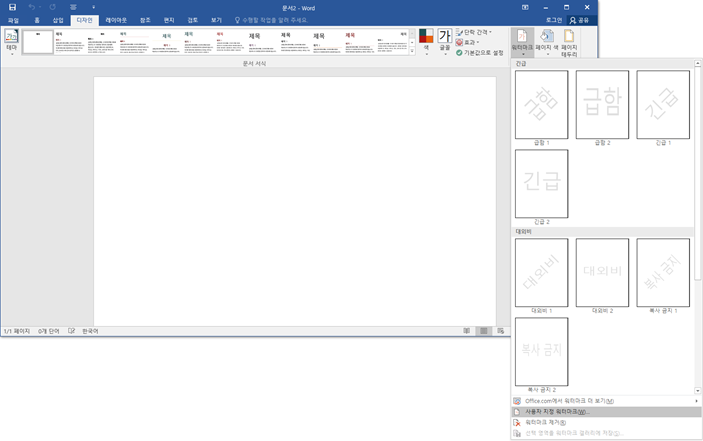Open the 글꼴 theme fonts dropdown
Image resolution: width=703 pixels, height=441 pixels.
tap(445, 42)
